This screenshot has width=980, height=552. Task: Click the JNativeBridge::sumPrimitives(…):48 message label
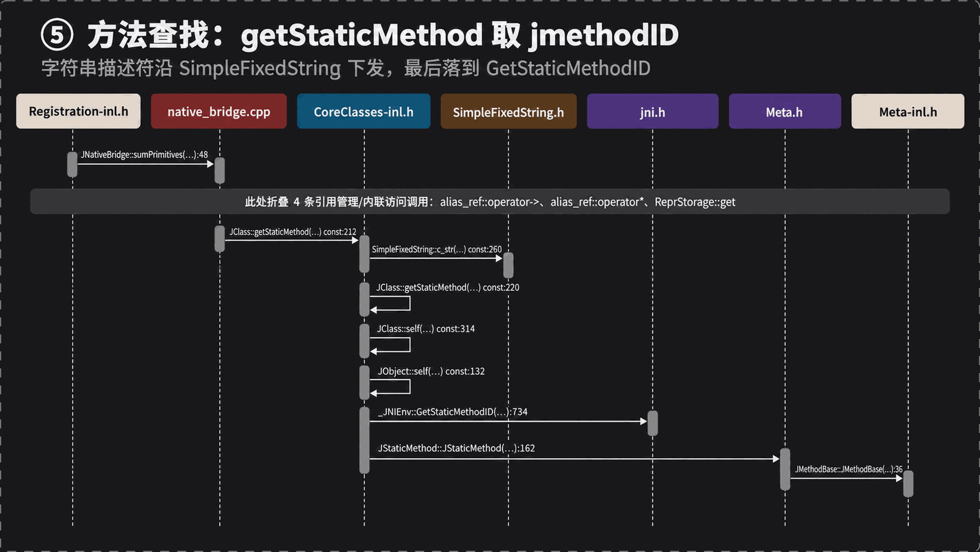pos(144,155)
